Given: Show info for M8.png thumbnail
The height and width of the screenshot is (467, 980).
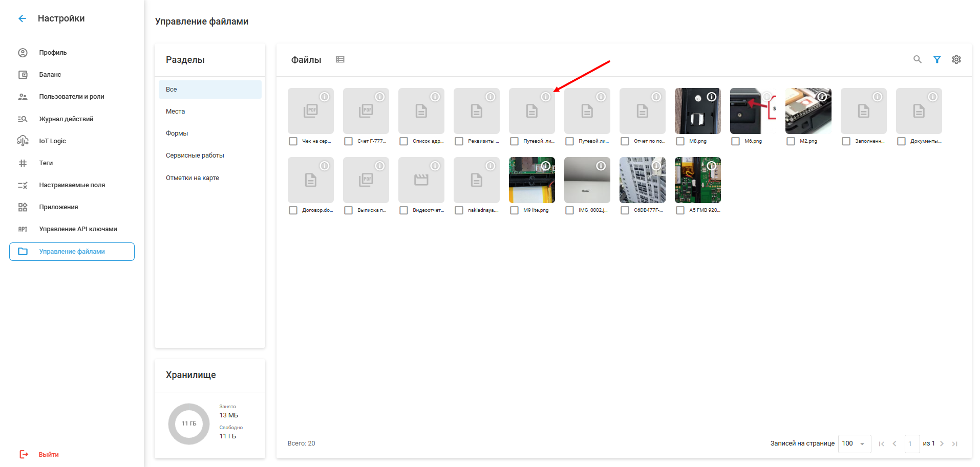Looking at the screenshot, I should tap(711, 97).
